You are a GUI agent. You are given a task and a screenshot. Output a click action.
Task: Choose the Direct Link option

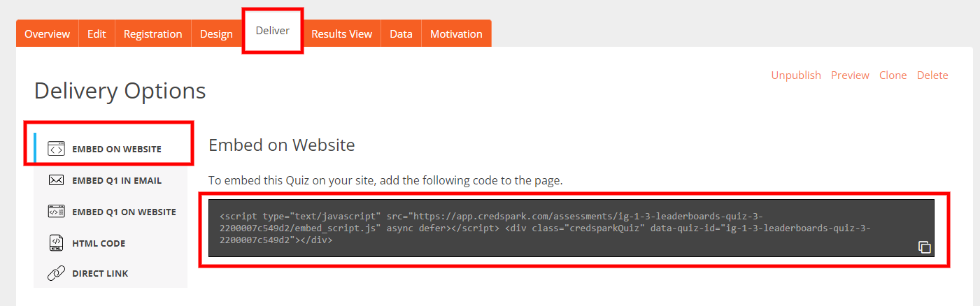point(111,273)
